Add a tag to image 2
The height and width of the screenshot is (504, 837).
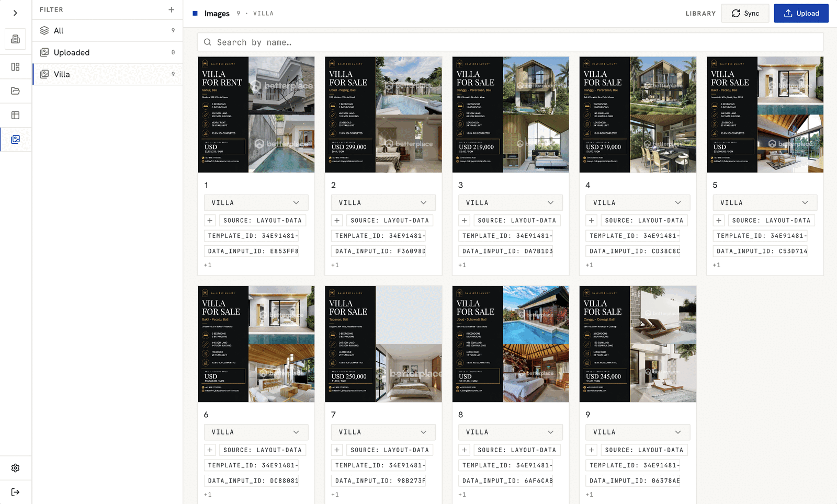click(x=337, y=221)
